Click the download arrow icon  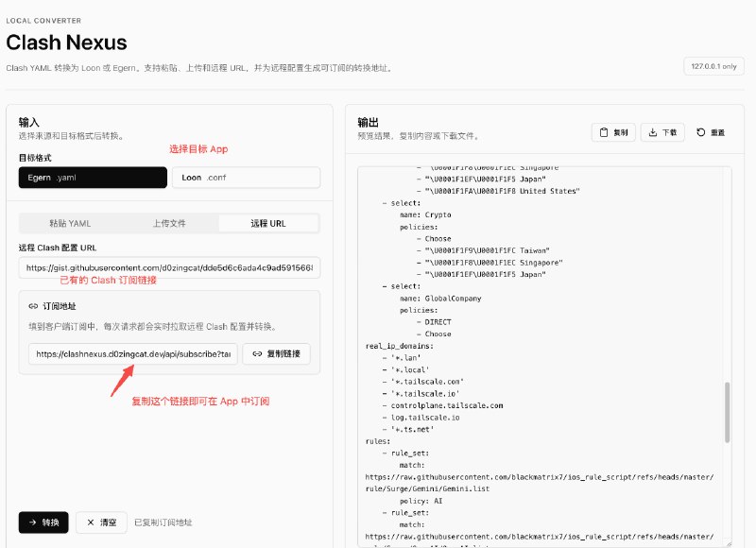pyautogui.click(x=653, y=132)
